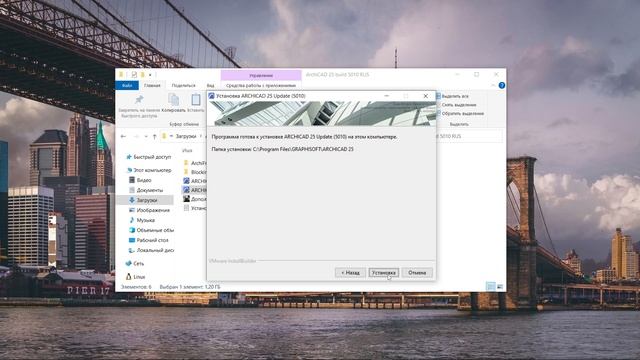Click the up-one-level arrow in Explorer
The image size is (640, 360).
tap(154, 136)
